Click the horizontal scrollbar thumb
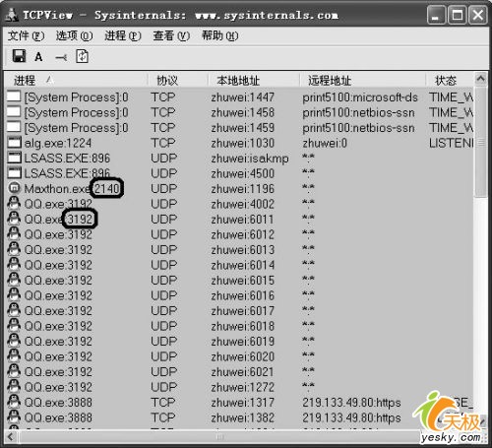The height and width of the screenshot is (448, 492). [219, 436]
